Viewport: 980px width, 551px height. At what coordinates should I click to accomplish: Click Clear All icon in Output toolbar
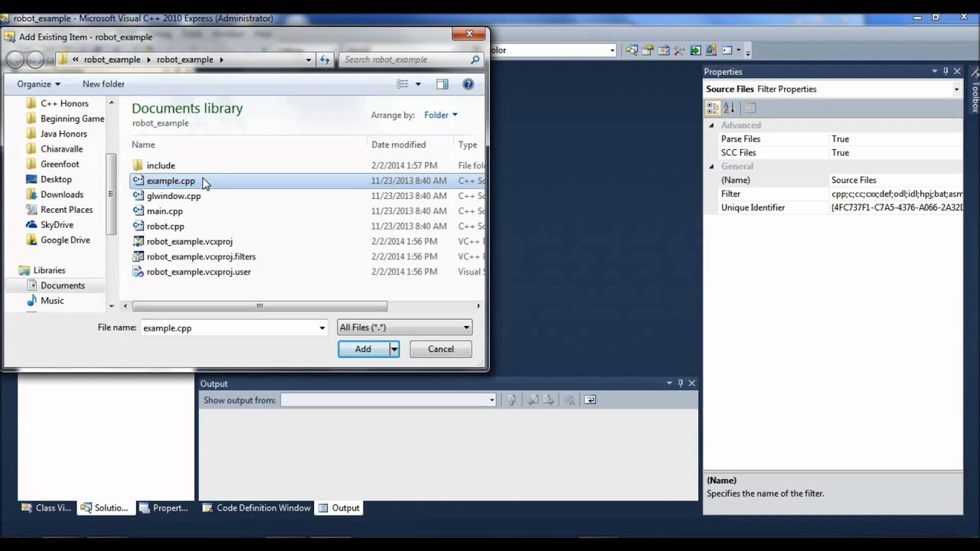pyautogui.click(x=570, y=399)
